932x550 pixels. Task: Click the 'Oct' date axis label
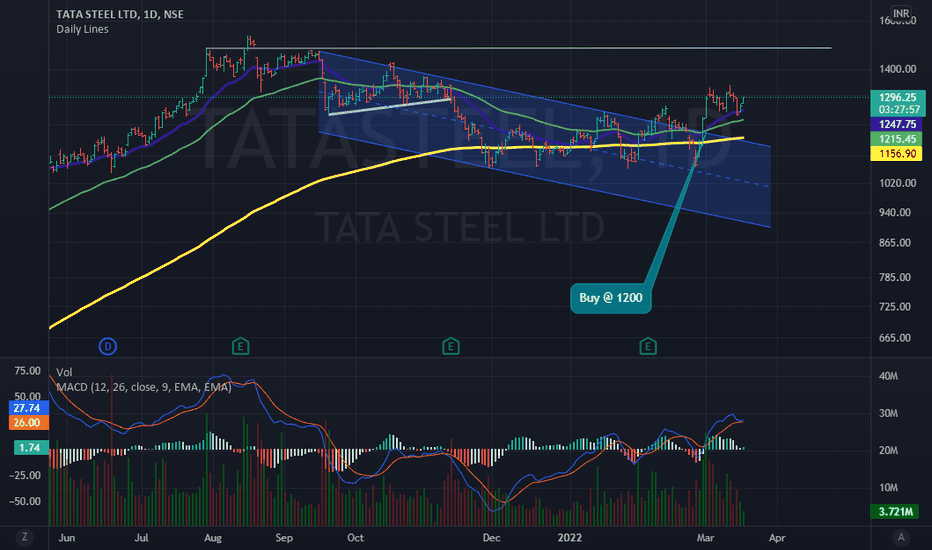coord(355,538)
